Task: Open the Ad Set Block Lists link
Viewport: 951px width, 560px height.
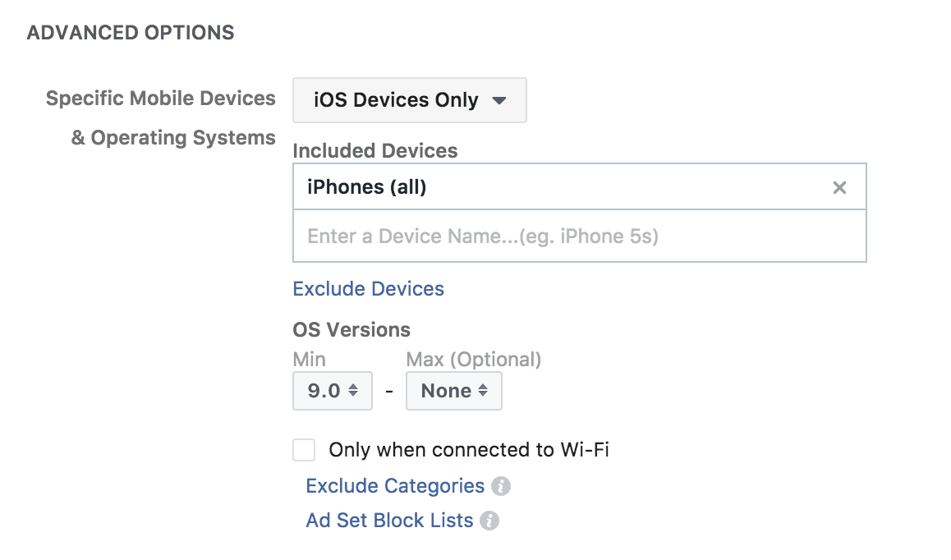Action: coord(389,521)
